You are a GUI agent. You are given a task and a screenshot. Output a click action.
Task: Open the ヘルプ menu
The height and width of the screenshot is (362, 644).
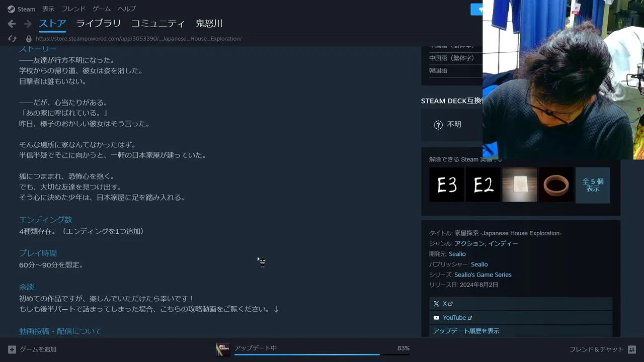point(127,9)
